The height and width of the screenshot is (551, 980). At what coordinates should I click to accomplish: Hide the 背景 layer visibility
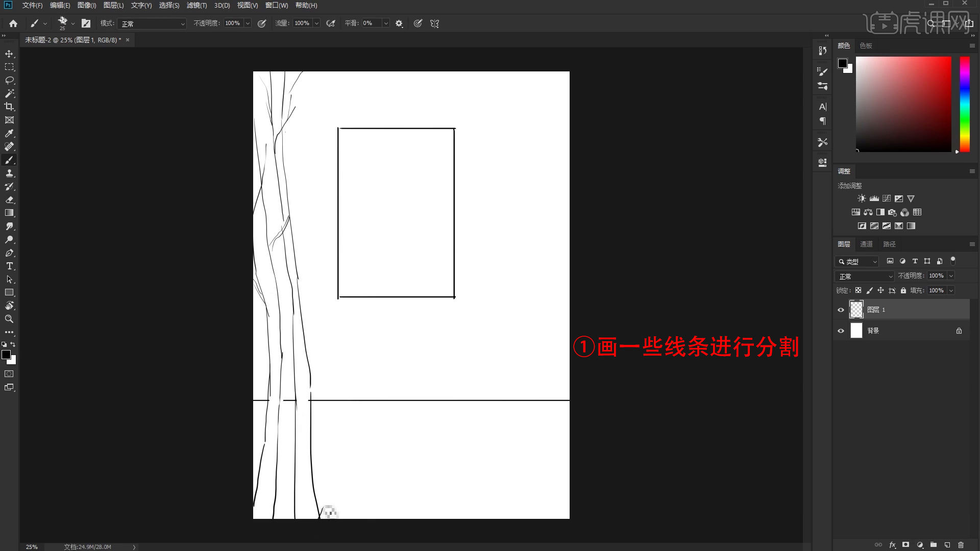point(841,331)
